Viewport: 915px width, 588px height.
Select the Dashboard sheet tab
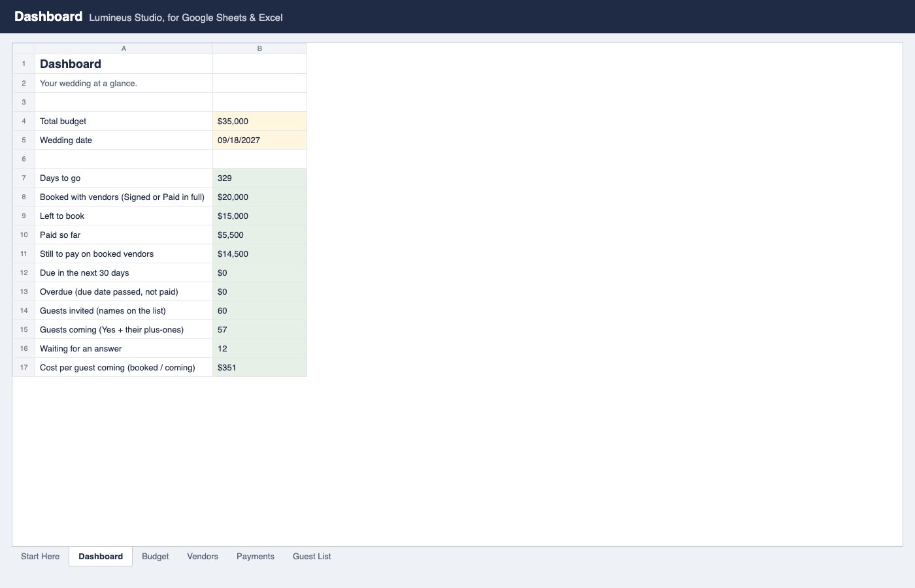tap(101, 557)
